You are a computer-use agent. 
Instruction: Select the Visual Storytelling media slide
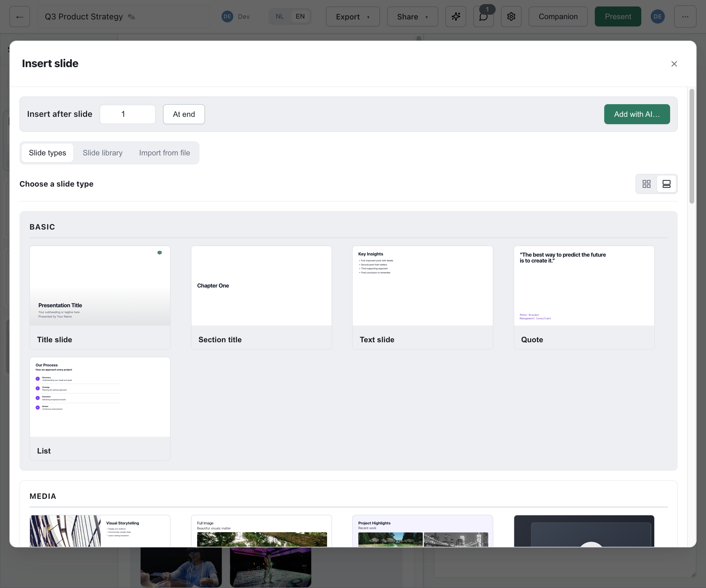[100, 531]
